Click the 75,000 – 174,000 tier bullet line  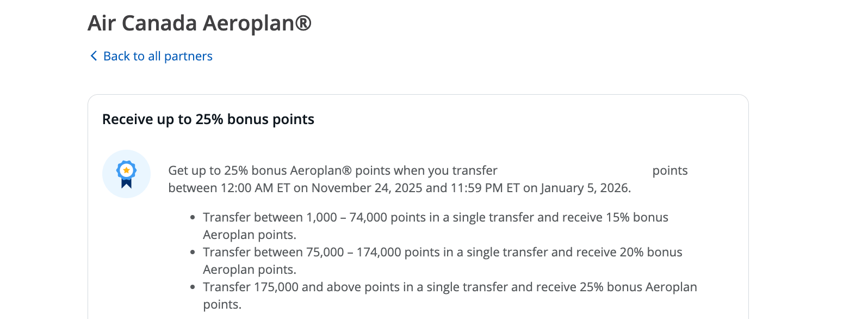(442, 252)
